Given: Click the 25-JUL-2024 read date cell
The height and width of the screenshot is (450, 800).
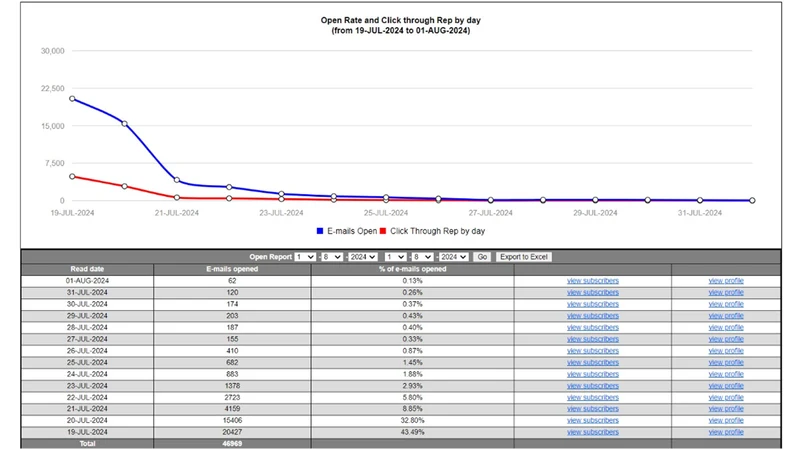Looking at the screenshot, I should click(87, 362).
